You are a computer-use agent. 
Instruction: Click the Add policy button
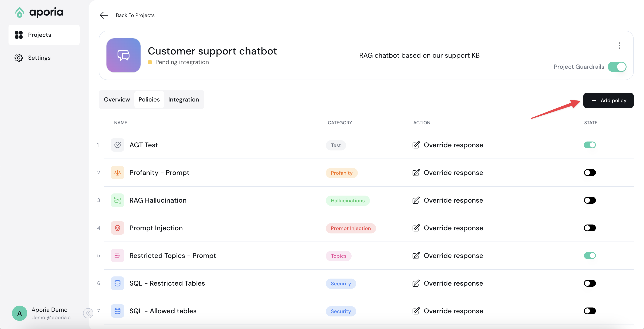(608, 100)
